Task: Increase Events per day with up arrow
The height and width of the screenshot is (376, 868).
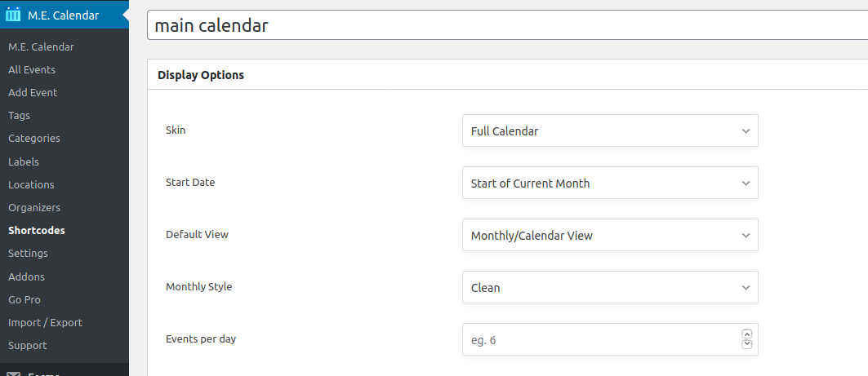Action: click(747, 334)
